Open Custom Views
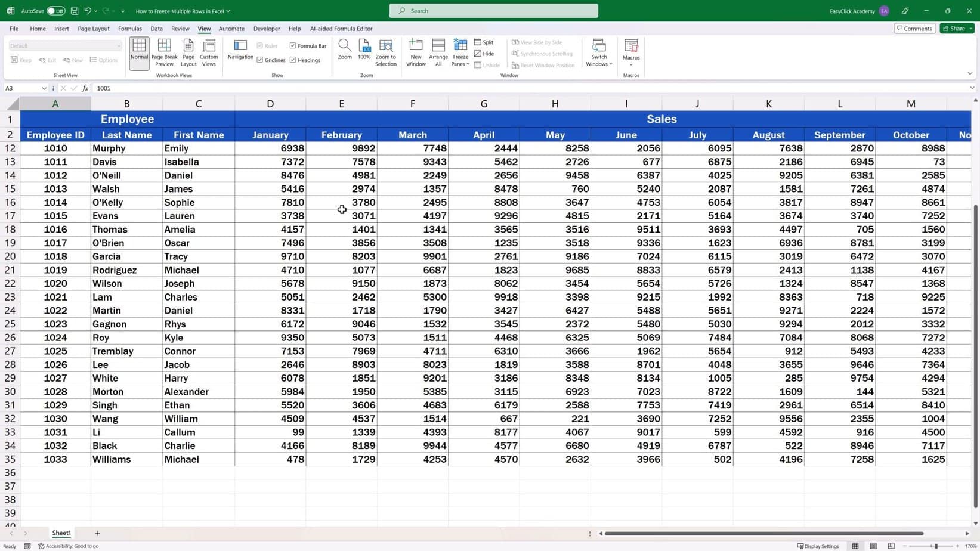The width and height of the screenshot is (980, 551). point(208,51)
